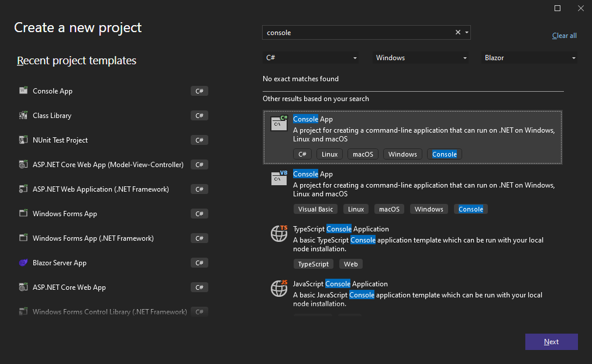This screenshot has height=364, width=592.
Task: Click inside the search input field
Action: [x=357, y=32]
